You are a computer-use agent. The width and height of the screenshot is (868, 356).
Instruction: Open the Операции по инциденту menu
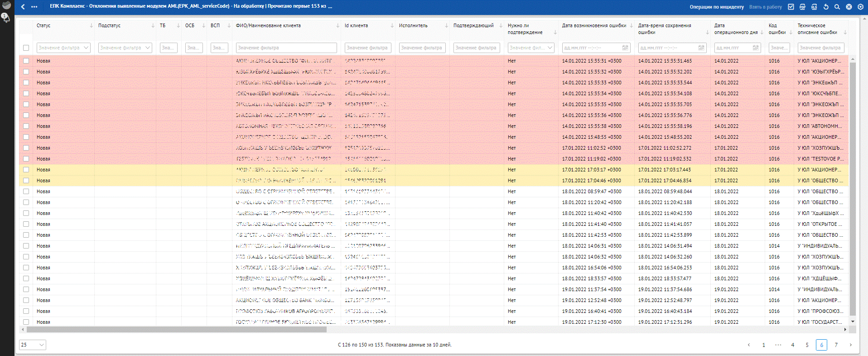pos(716,7)
